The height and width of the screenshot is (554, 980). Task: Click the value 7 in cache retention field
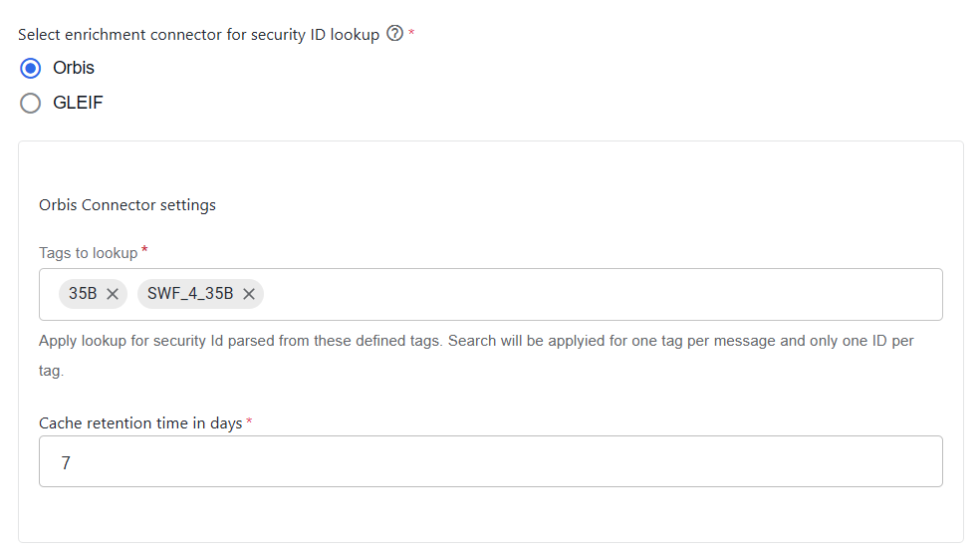[x=66, y=462]
